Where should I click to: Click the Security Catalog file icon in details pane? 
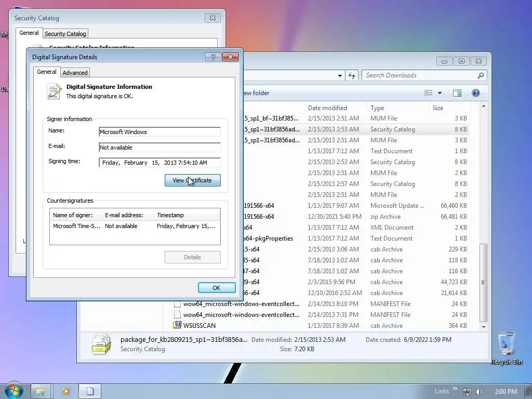coord(101,344)
